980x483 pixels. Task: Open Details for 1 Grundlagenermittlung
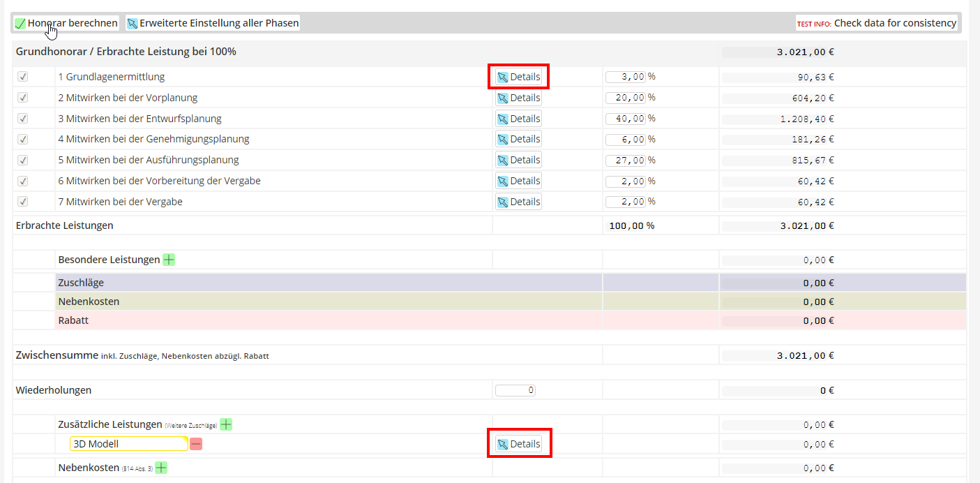[x=518, y=77]
